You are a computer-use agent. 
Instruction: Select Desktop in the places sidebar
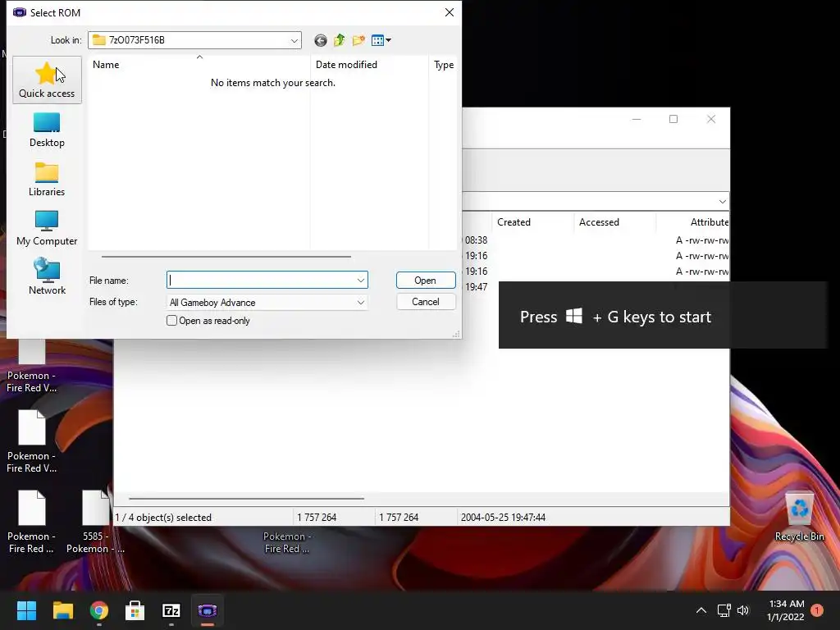pos(47,130)
